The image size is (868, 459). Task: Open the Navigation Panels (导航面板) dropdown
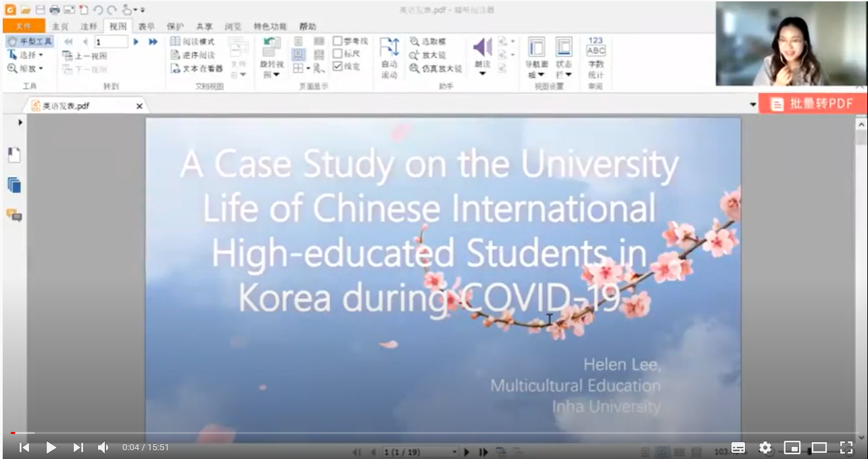point(536,57)
